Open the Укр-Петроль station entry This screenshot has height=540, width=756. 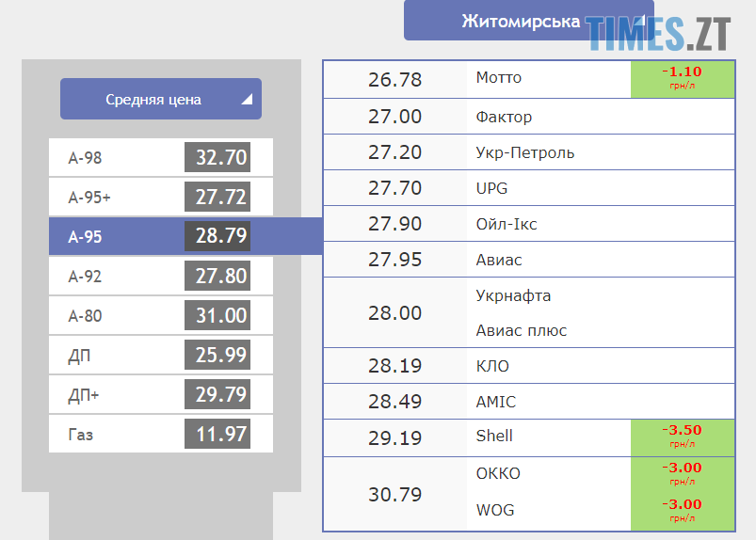point(525,152)
